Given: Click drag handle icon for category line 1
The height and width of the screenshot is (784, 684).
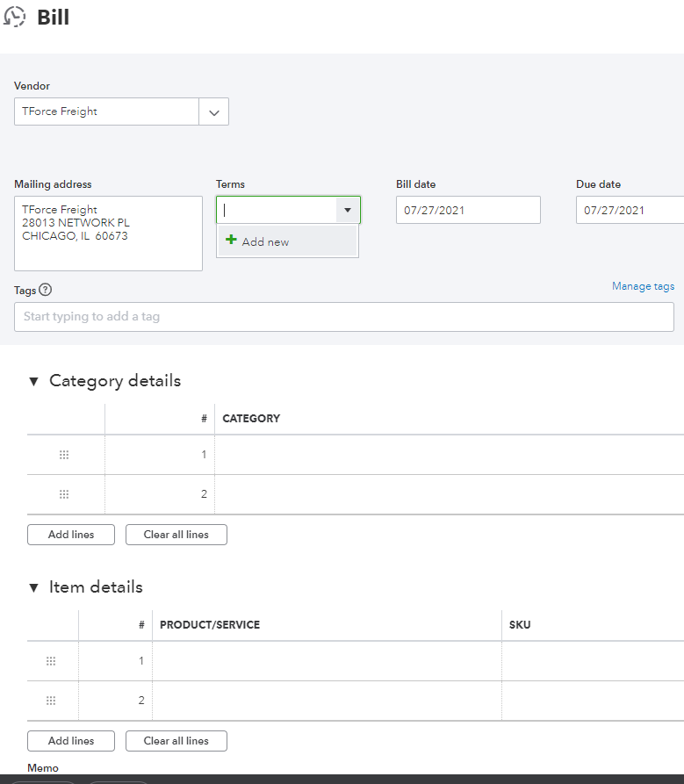Looking at the screenshot, I should (64, 455).
